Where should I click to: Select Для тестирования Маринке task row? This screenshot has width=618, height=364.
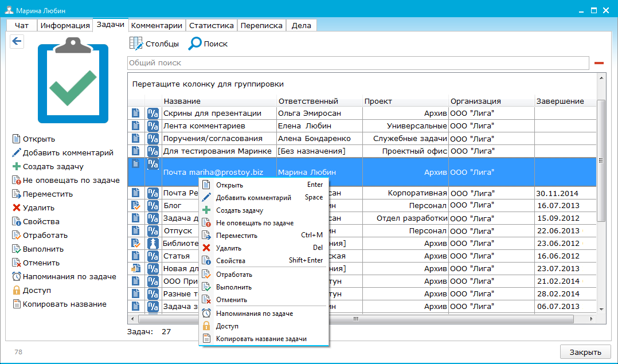coord(362,151)
